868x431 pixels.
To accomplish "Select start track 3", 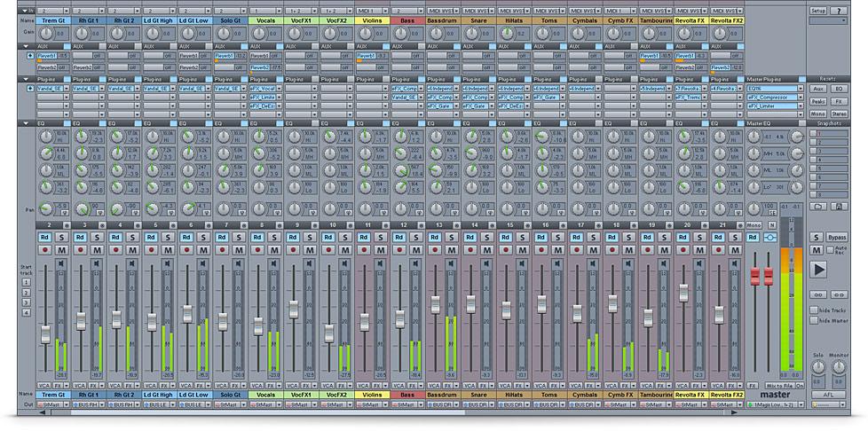I will pos(26,303).
